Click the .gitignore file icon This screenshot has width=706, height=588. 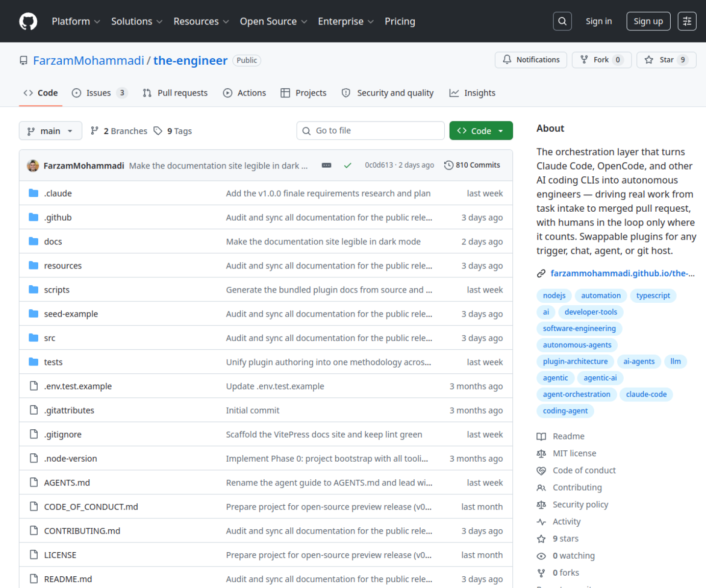click(x=33, y=434)
